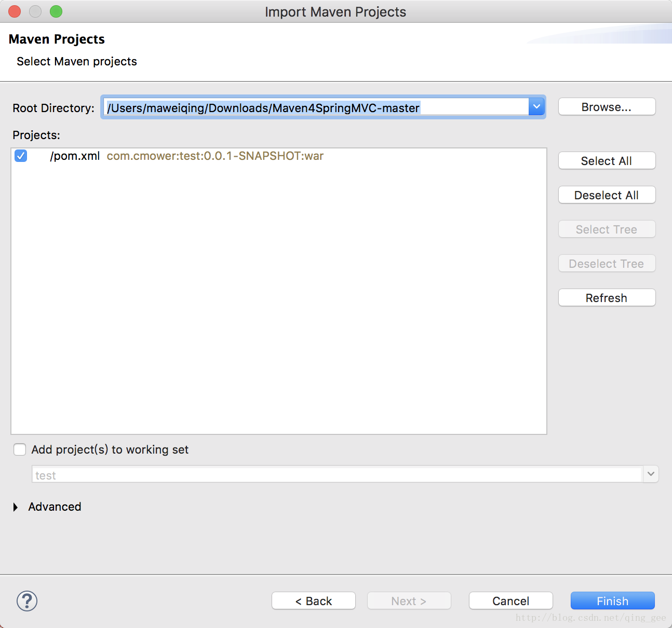
Task: Click com.cmower:test:0.0.1-SNAPSHOT:war text
Action: (x=215, y=156)
